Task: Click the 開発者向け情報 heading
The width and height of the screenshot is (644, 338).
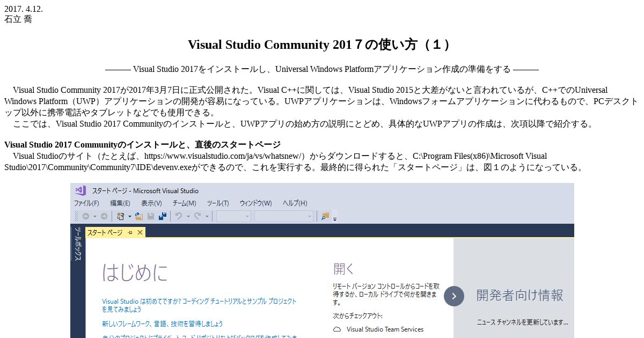Action: [520, 295]
